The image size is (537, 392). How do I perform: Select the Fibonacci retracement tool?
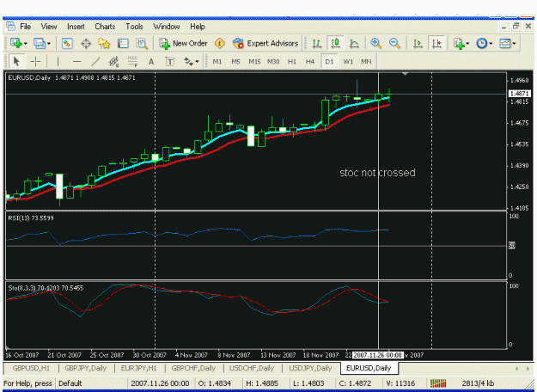[x=132, y=62]
